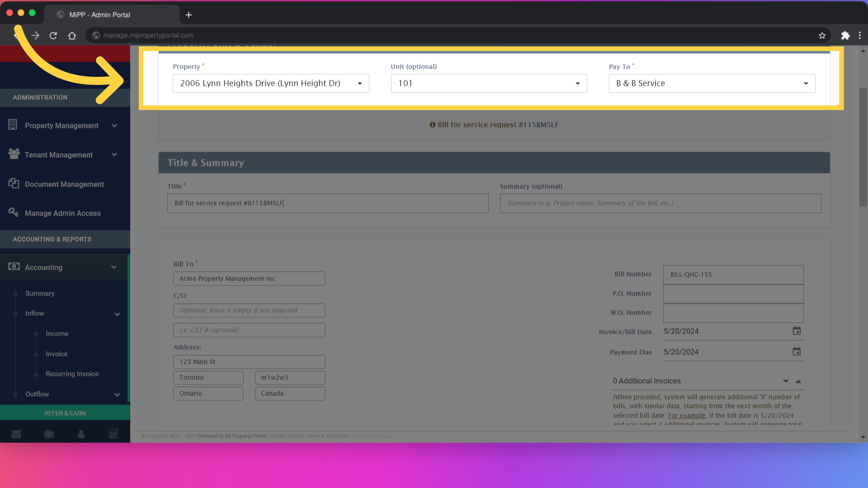
Task: Click the Tenant Management people icon
Action: pyautogui.click(x=14, y=154)
